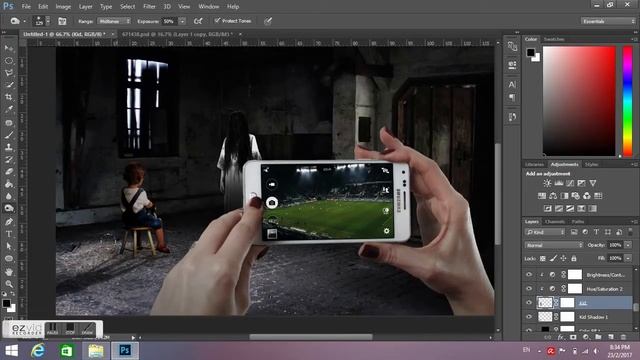Select the Horizontal Type tool

point(9,234)
